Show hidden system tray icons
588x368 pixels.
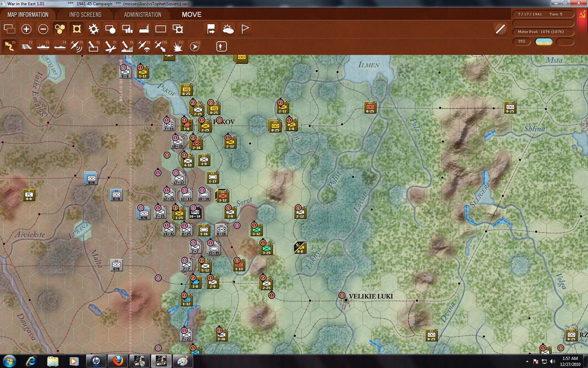tap(527, 361)
